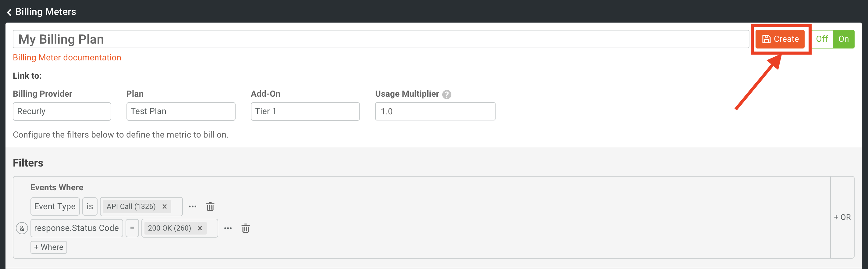Change the Event Type field selector

[x=55, y=206]
